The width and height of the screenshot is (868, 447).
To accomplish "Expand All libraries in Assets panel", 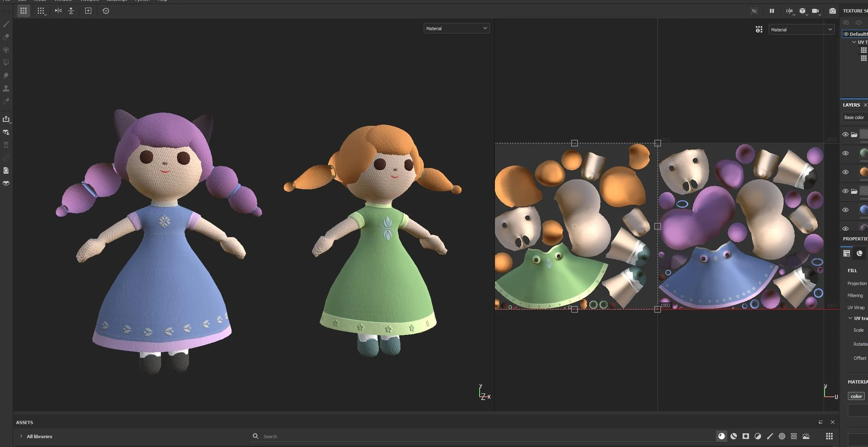I will click(x=21, y=436).
